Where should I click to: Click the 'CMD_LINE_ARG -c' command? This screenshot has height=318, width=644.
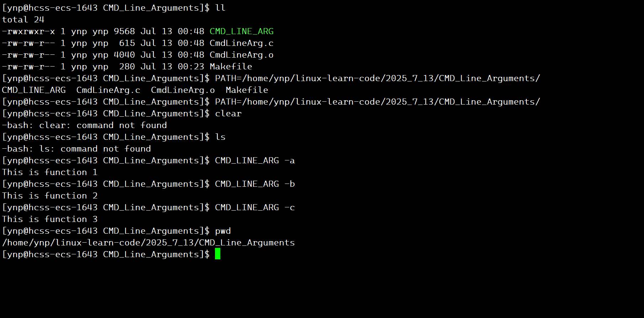[x=255, y=207]
